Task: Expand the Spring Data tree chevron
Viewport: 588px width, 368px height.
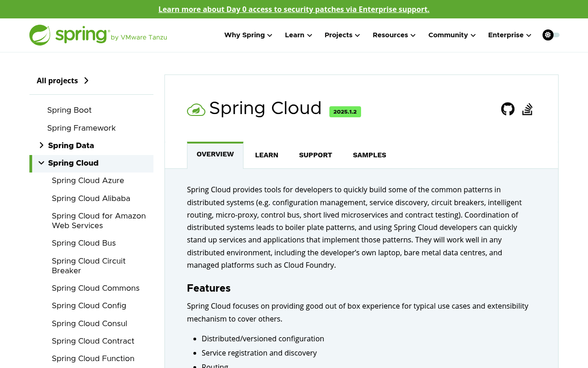Action: (41, 145)
